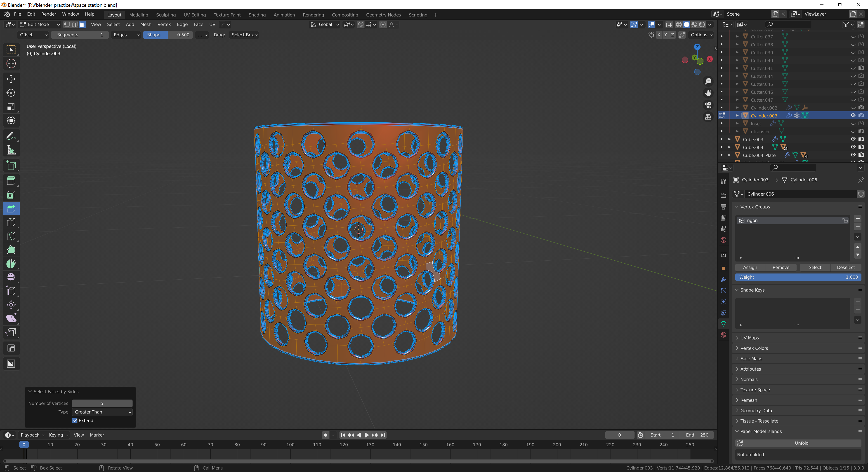Toggle camera view in viewport
This screenshot has width=868, height=472.
(x=708, y=105)
